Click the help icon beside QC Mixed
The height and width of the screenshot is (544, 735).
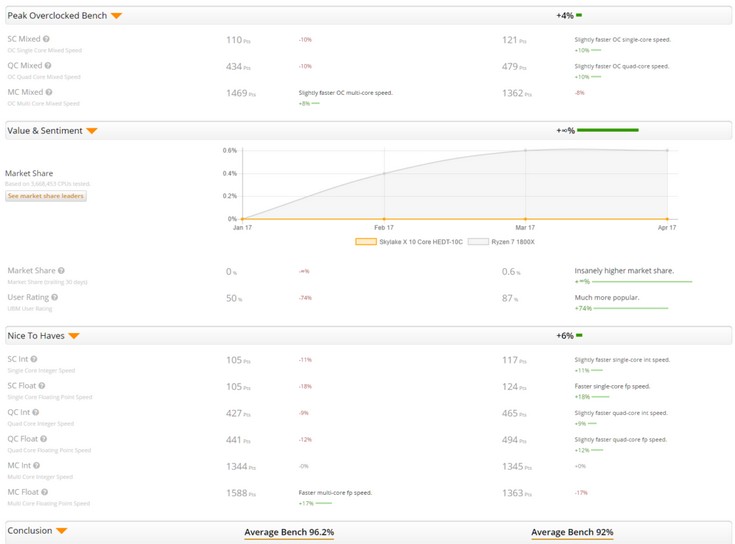(49, 66)
